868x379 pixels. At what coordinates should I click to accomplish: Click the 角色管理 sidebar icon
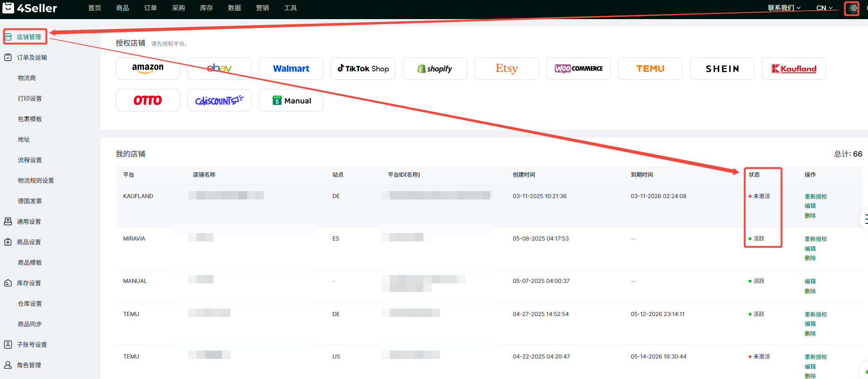coord(8,365)
